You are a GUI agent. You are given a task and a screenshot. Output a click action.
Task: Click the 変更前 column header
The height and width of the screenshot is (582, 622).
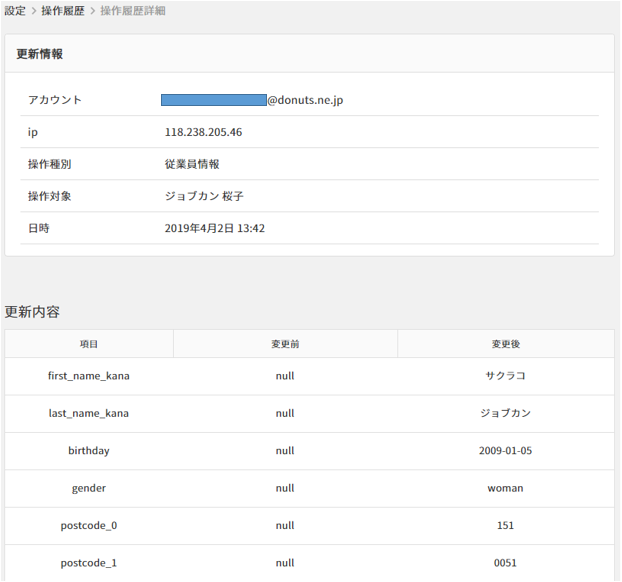point(285,344)
